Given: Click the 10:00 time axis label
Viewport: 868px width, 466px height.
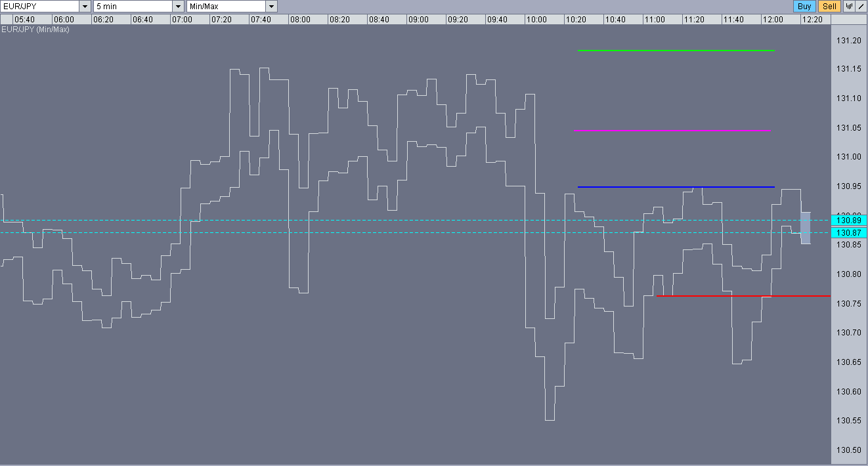Looking at the screenshot, I should 536,20.
